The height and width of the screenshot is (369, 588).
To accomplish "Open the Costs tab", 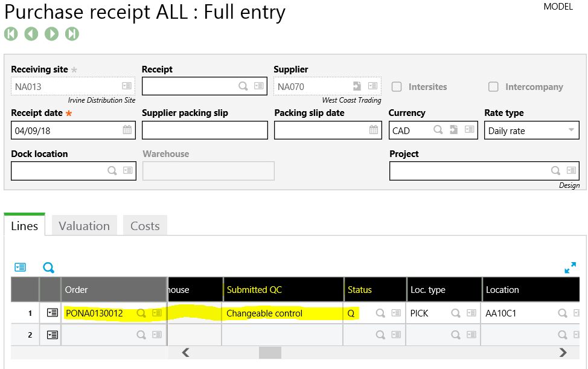I will tap(145, 225).
